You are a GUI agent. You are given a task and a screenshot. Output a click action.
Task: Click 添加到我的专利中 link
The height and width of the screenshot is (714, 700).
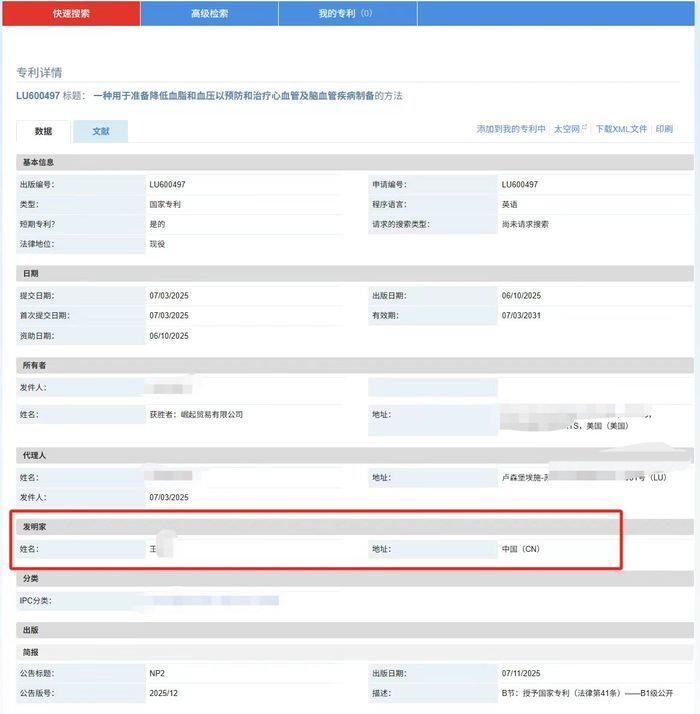pyautogui.click(x=511, y=129)
